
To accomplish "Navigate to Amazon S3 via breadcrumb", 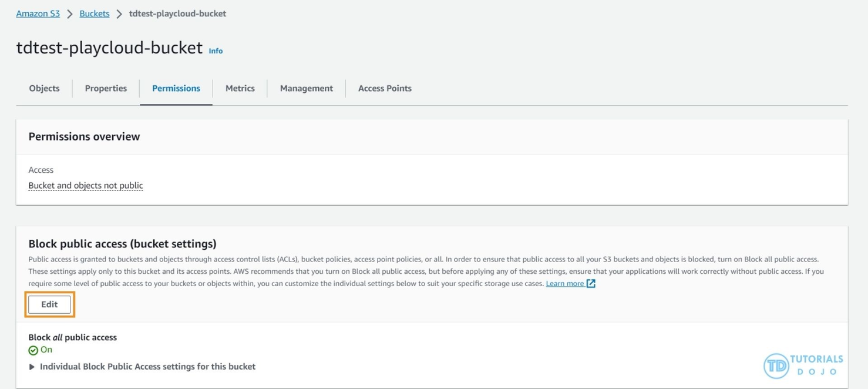I will [x=38, y=14].
